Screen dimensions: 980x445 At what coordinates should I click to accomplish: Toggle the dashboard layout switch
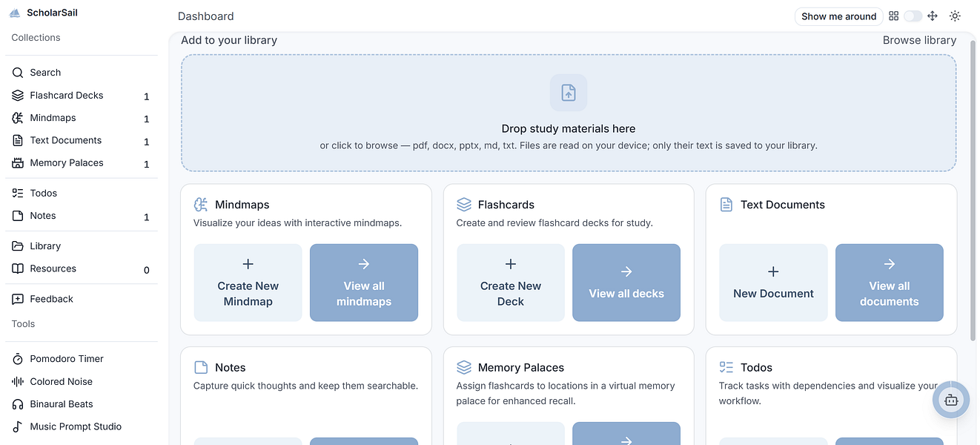click(x=913, y=16)
